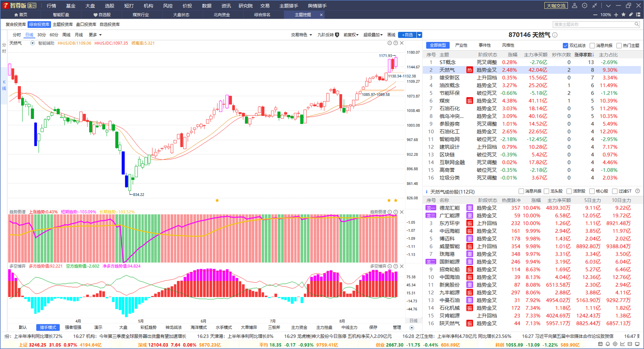Open the circled dropdown arrow beside 天然气 label
Viewport: 644px width, 349px height.
tap(33, 43)
